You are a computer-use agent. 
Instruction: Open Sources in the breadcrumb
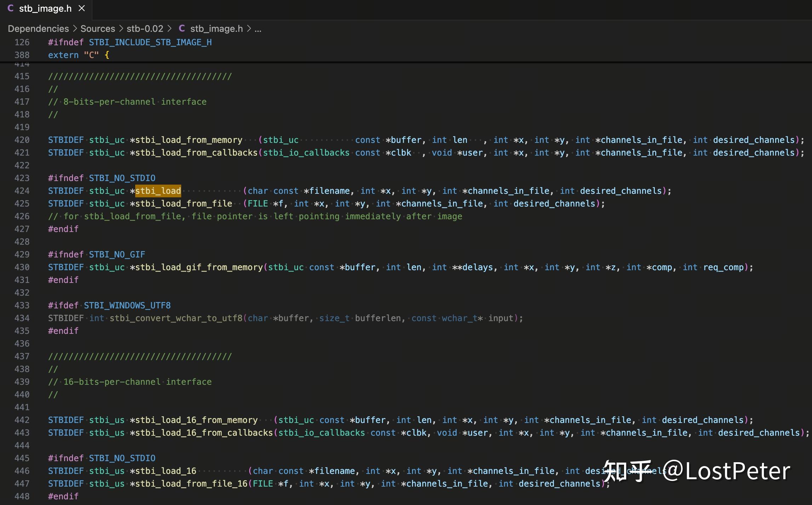(98, 29)
